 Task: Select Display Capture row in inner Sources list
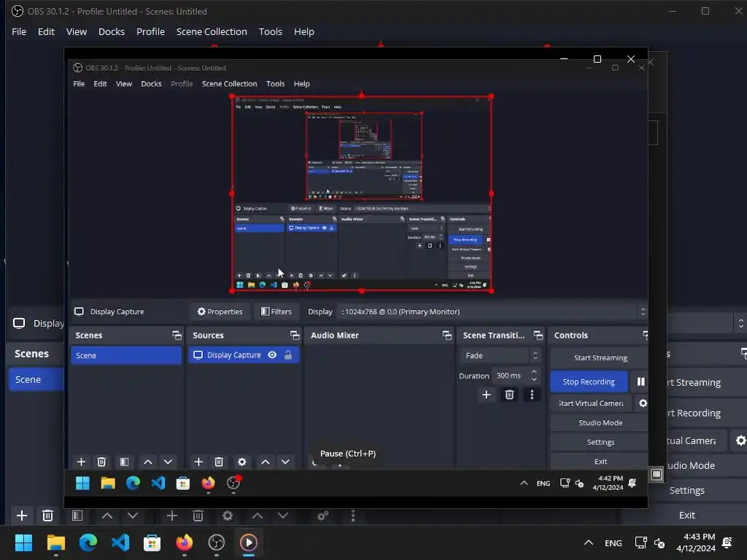click(x=244, y=355)
